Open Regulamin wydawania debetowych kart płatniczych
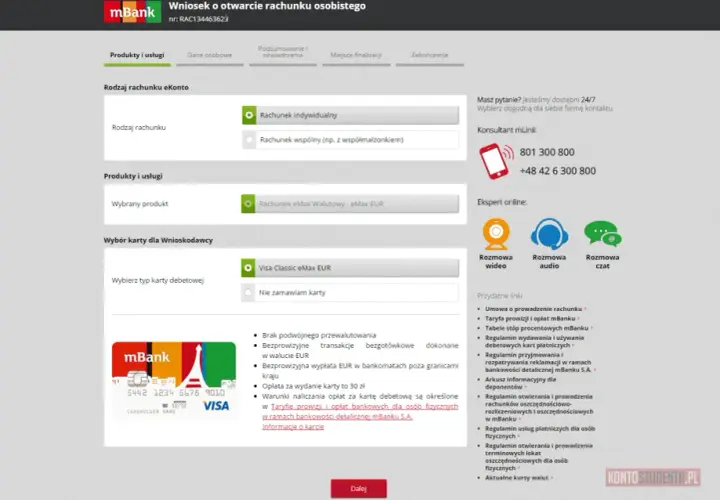The height and width of the screenshot is (500, 720). tap(534, 342)
